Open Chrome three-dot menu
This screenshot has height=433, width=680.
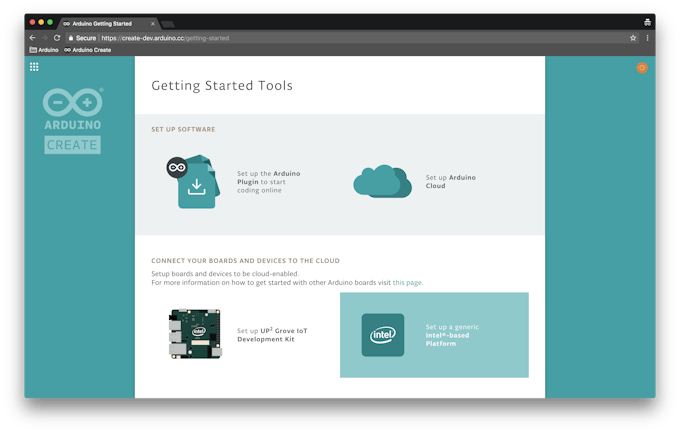click(x=647, y=38)
